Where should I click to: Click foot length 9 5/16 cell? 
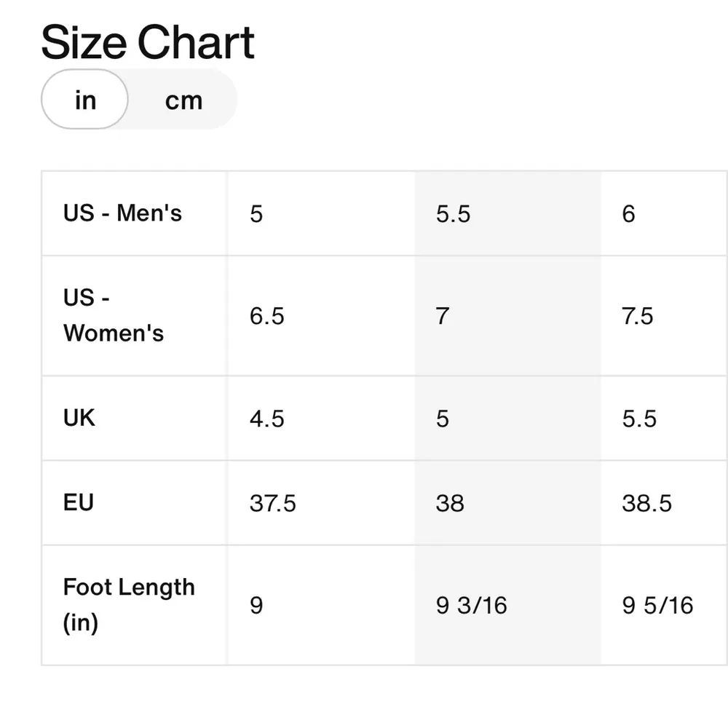tap(657, 606)
